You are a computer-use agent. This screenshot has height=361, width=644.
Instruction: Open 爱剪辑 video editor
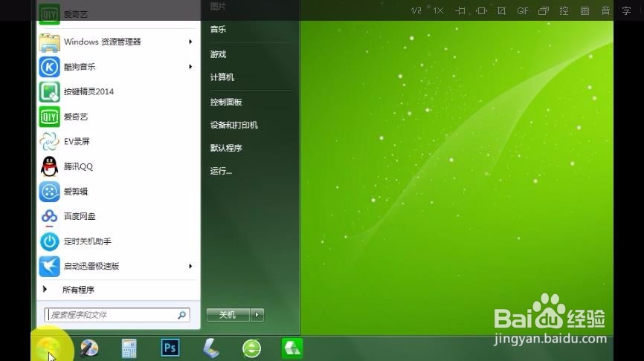117,192
